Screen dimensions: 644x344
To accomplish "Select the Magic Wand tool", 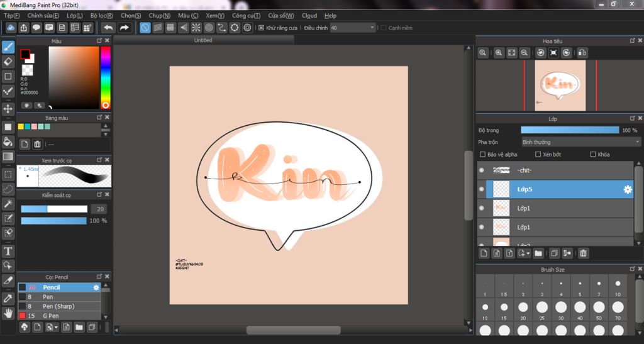I will tap(8, 204).
